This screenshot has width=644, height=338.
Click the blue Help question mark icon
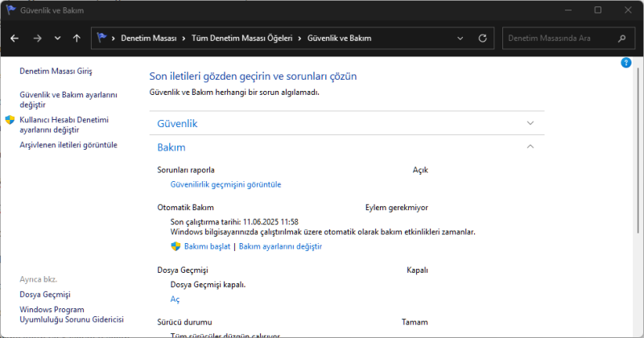pos(626,63)
